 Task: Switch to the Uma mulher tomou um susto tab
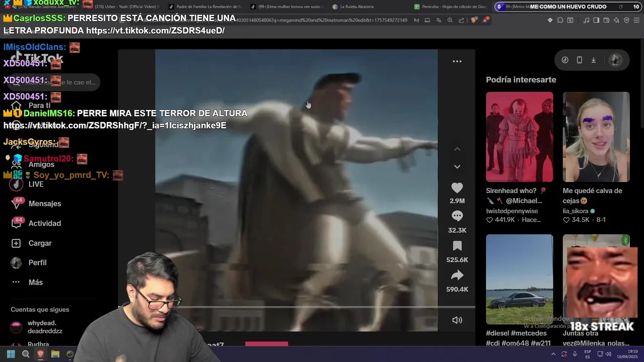[287, 7]
